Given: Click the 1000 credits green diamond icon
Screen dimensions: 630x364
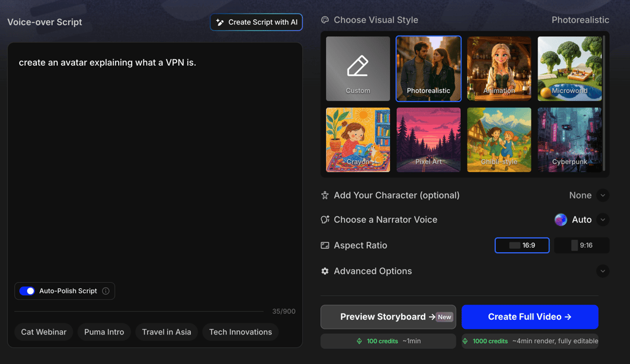Looking at the screenshot, I should (465, 341).
